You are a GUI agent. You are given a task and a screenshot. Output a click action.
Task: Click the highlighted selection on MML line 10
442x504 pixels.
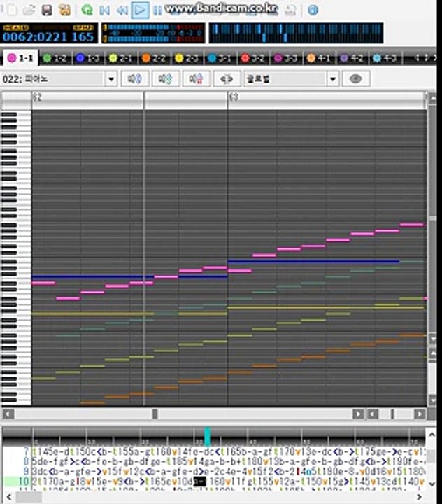[x=199, y=482]
